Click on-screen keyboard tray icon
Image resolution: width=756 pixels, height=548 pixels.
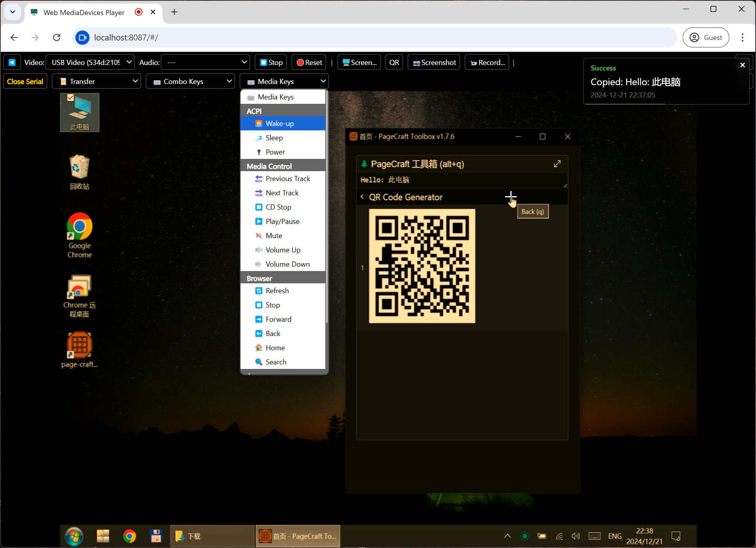tap(594, 536)
